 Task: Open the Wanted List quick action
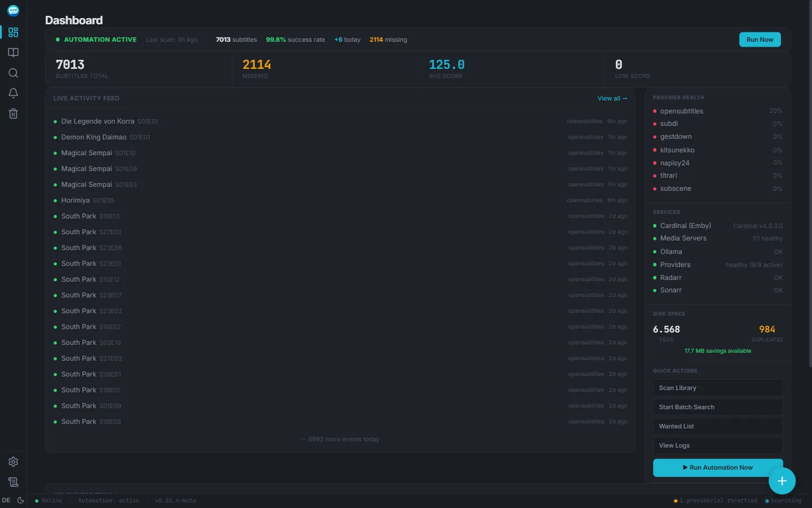pyautogui.click(x=718, y=426)
